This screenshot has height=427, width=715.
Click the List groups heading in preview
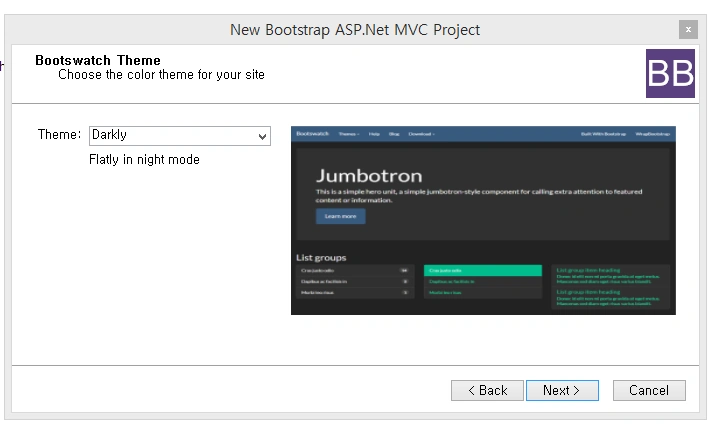pyautogui.click(x=321, y=258)
